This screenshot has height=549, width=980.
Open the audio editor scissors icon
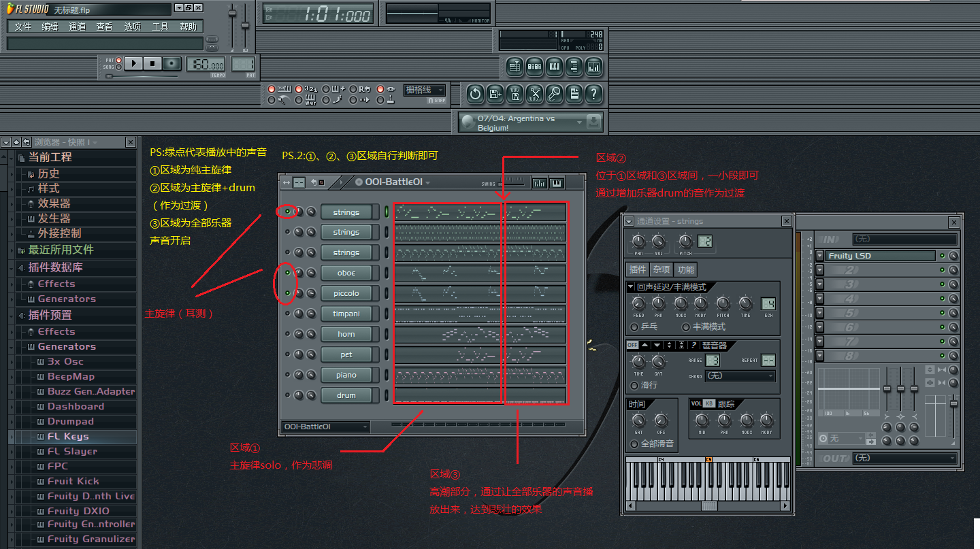[x=534, y=94]
